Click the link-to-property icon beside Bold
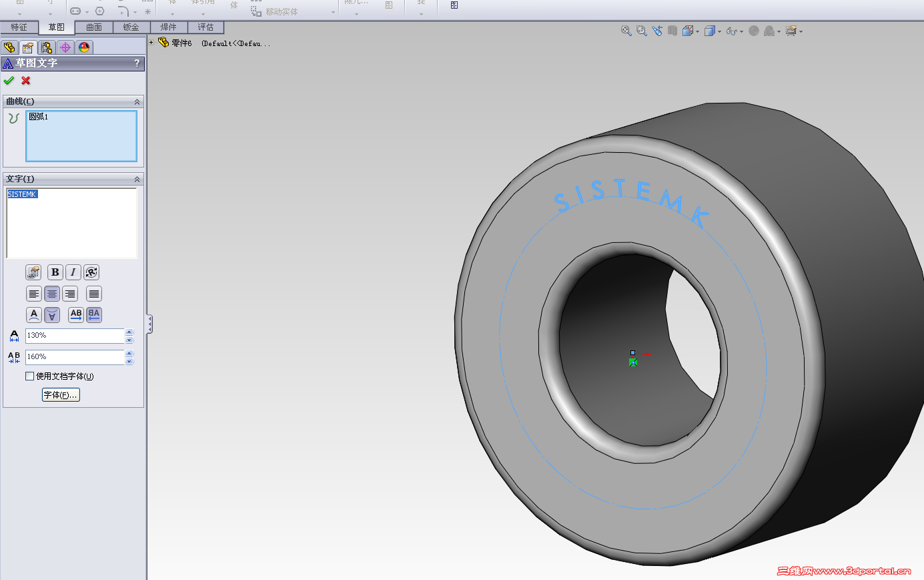Screen dimensions: 924x580 point(33,272)
